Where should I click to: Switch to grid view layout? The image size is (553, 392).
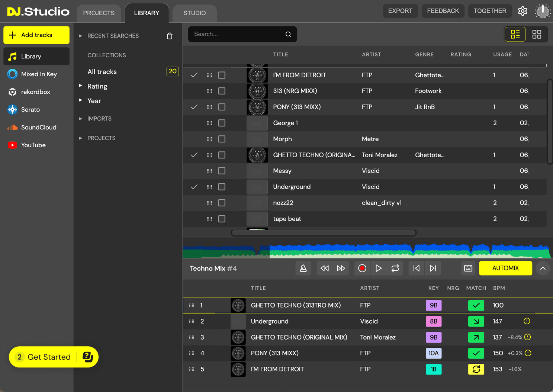coord(537,34)
